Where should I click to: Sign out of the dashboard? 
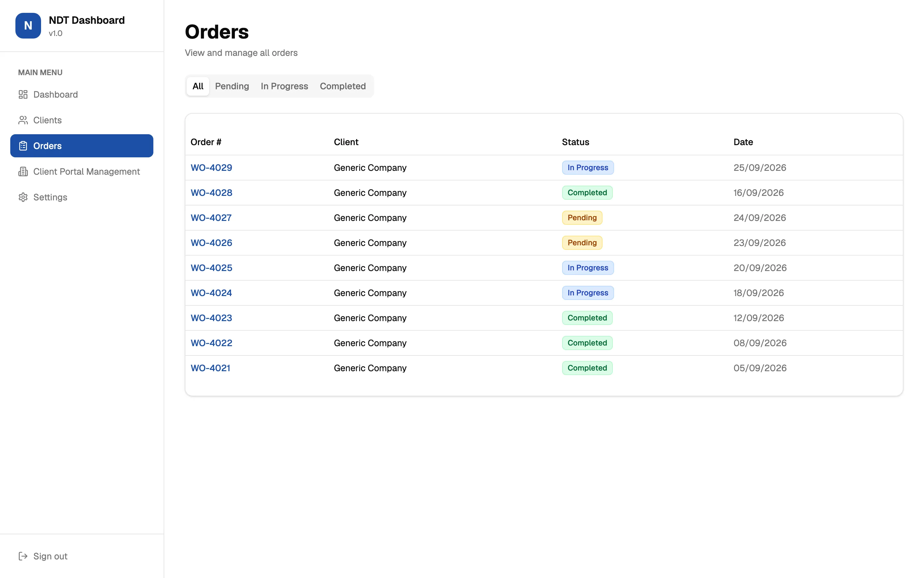coord(82,556)
